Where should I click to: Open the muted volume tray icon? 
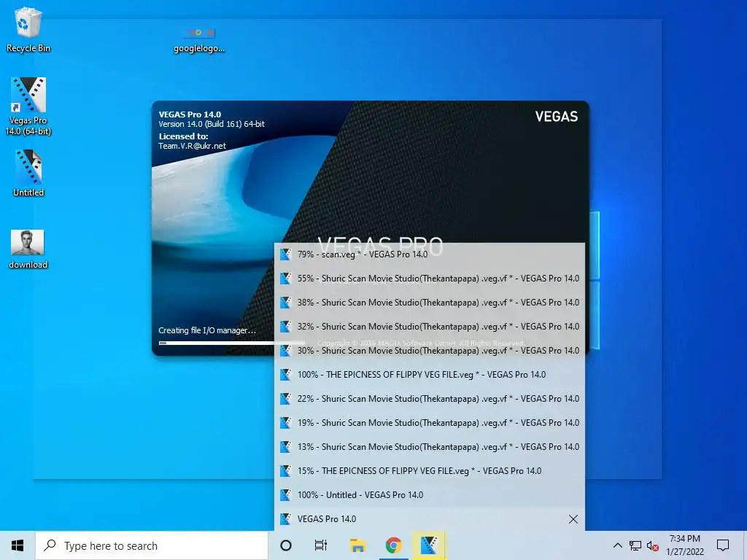tap(653, 546)
